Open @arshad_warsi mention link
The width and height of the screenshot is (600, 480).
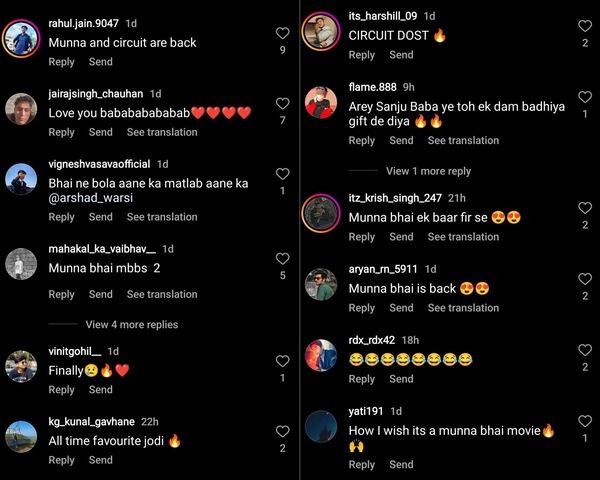pyautogui.click(x=91, y=198)
